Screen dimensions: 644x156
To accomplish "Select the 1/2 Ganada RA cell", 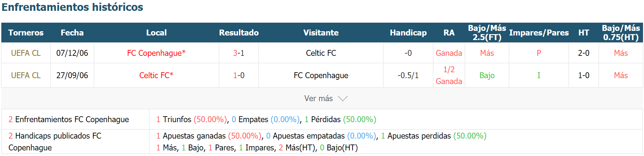I will pos(449,75).
